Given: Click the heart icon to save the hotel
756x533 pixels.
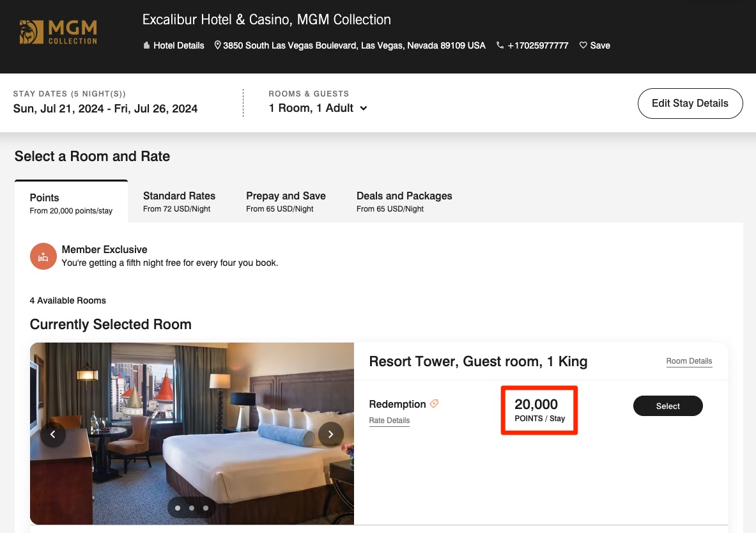Looking at the screenshot, I should point(583,45).
